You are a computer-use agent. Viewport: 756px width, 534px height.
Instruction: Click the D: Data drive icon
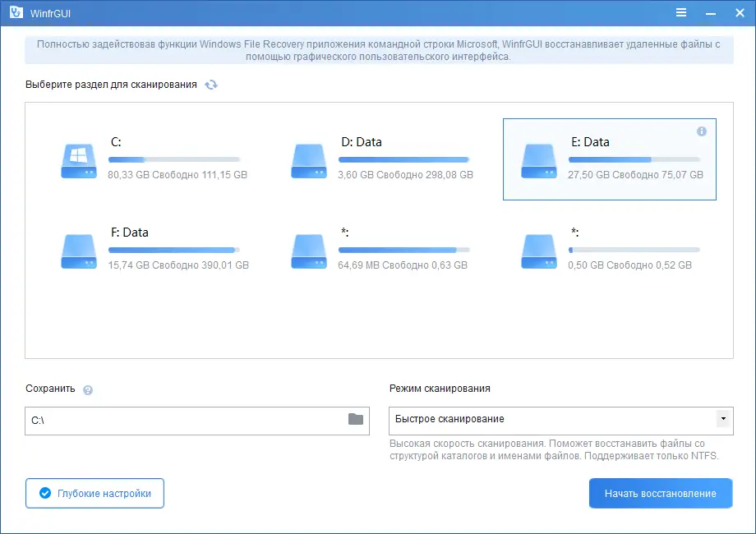tap(309, 162)
